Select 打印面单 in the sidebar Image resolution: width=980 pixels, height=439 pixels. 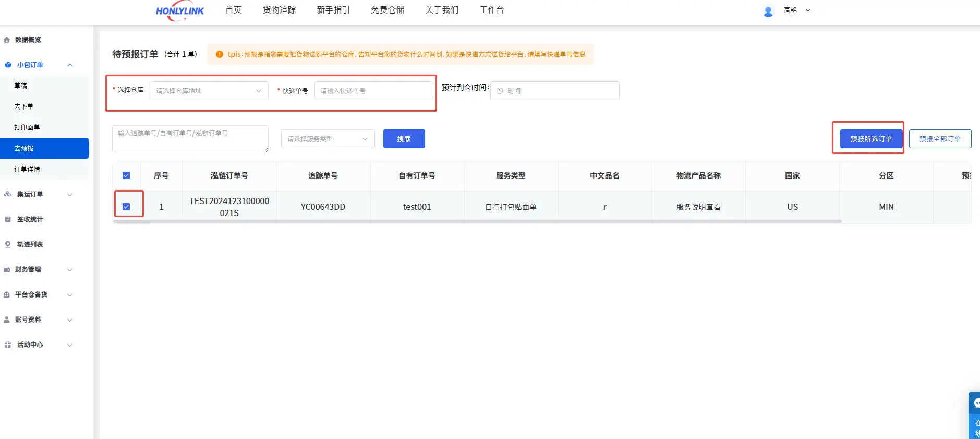(27, 127)
